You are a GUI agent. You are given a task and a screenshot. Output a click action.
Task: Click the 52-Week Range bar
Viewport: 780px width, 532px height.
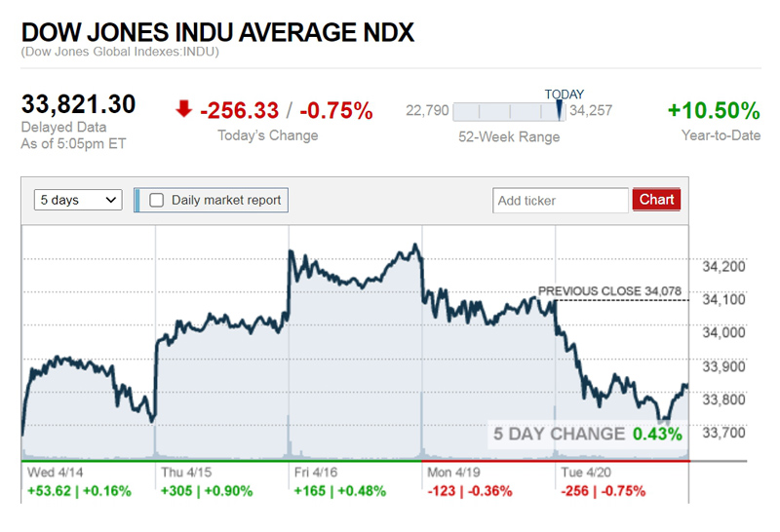coord(507,110)
